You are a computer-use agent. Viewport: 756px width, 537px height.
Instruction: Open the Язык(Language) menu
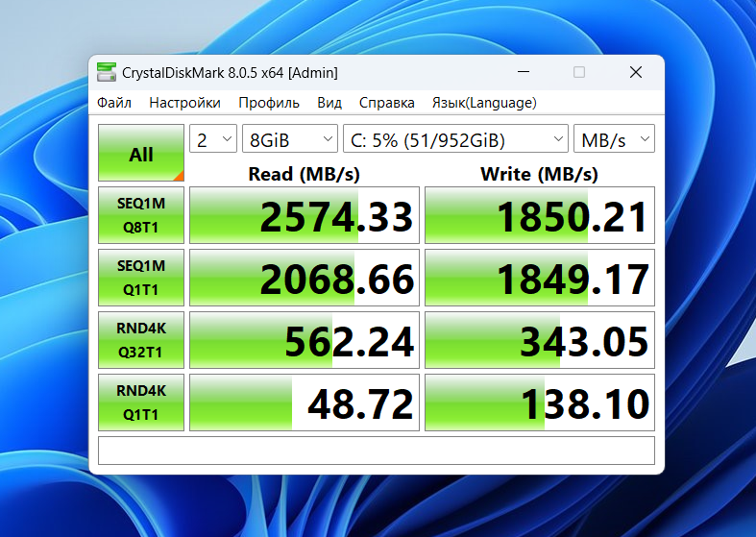[484, 103]
